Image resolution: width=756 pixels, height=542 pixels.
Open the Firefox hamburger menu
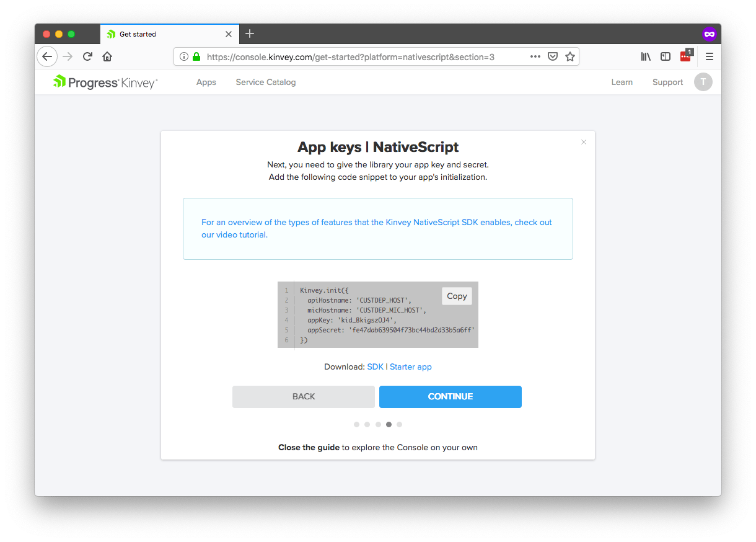[710, 56]
